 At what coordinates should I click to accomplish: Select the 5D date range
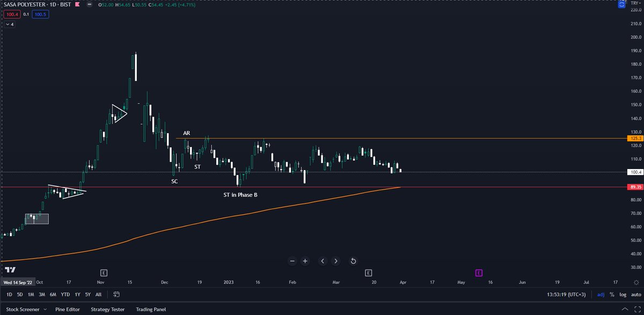click(x=20, y=295)
